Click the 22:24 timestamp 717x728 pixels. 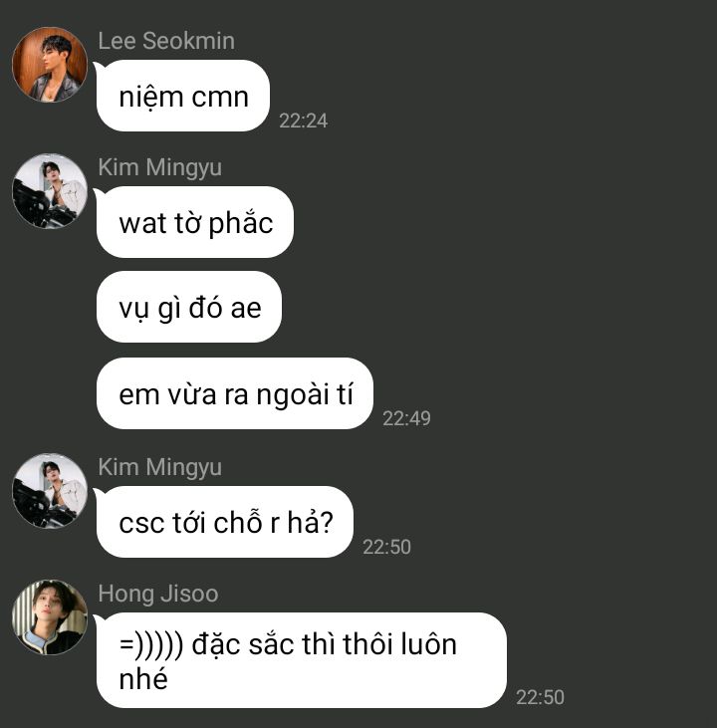[304, 121]
